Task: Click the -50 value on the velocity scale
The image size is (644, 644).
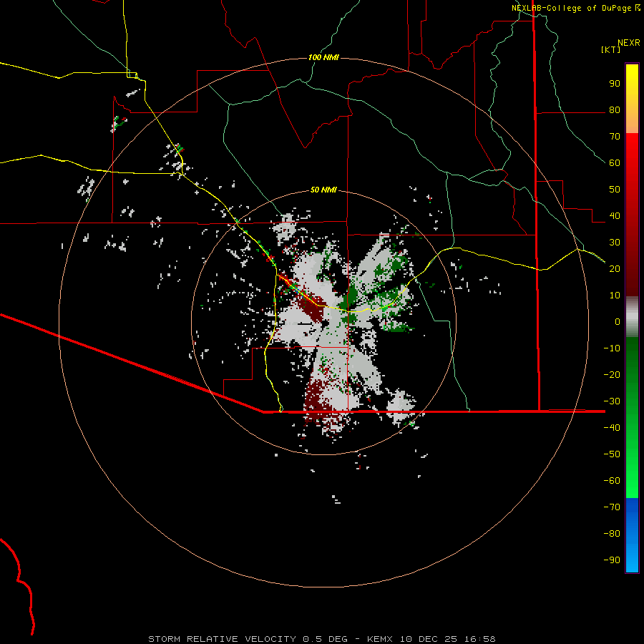Action: tap(612, 454)
